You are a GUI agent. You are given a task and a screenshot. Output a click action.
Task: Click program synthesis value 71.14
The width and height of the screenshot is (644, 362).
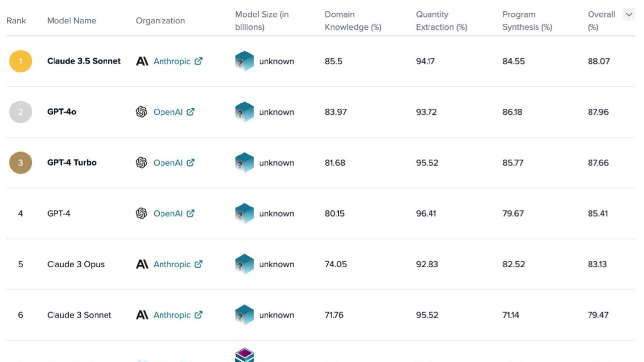click(x=511, y=315)
